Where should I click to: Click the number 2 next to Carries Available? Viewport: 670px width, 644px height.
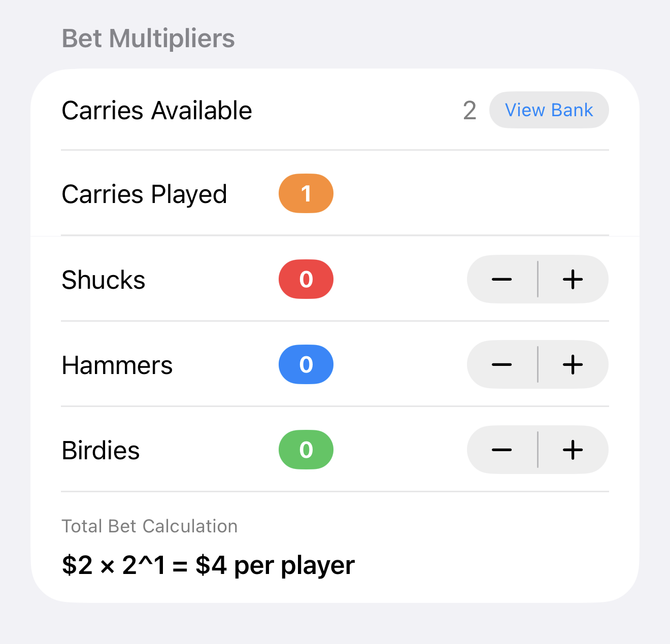pos(470,110)
